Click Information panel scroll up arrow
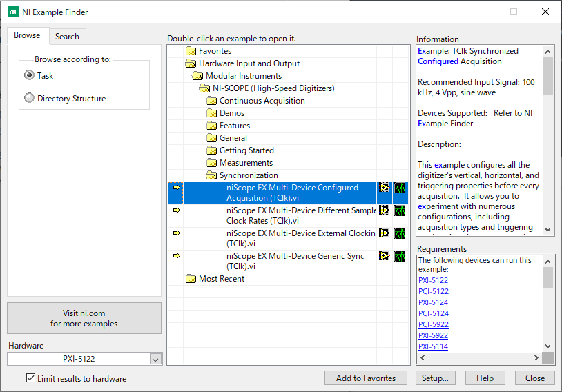Viewport: 562px width, 392px height. pos(548,52)
